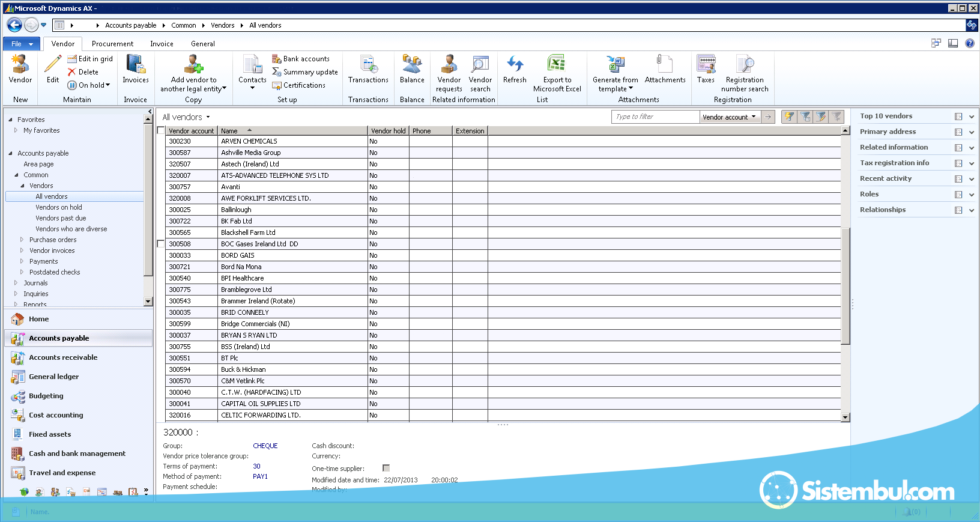This screenshot has height=522, width=980.
Task: Expand the Roles factbox
Action: (971, 195)
